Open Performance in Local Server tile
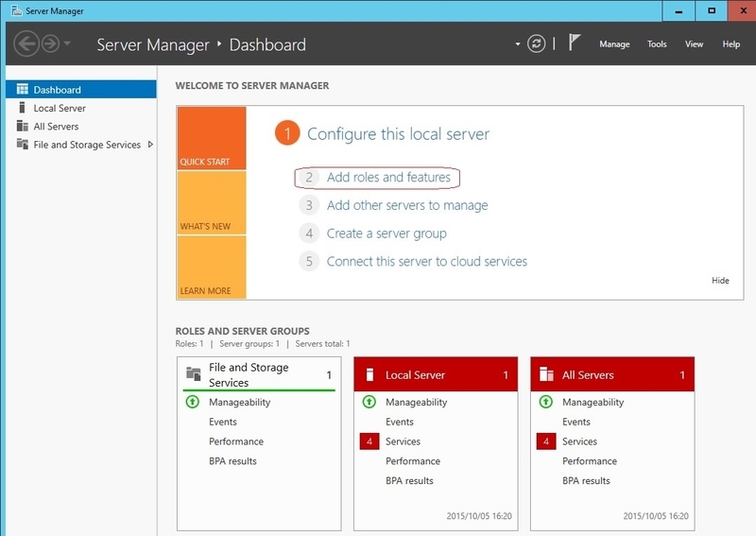The width and height of the screenshot is (756, 536). [413, 461]
